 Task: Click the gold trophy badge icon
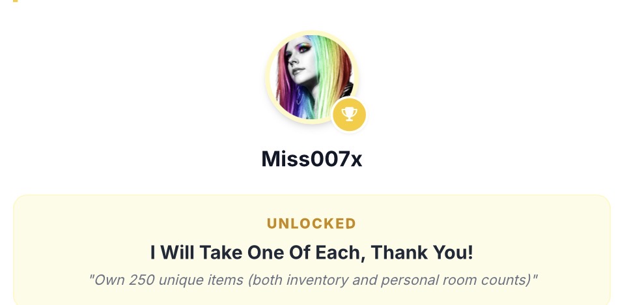click(350, 115)
